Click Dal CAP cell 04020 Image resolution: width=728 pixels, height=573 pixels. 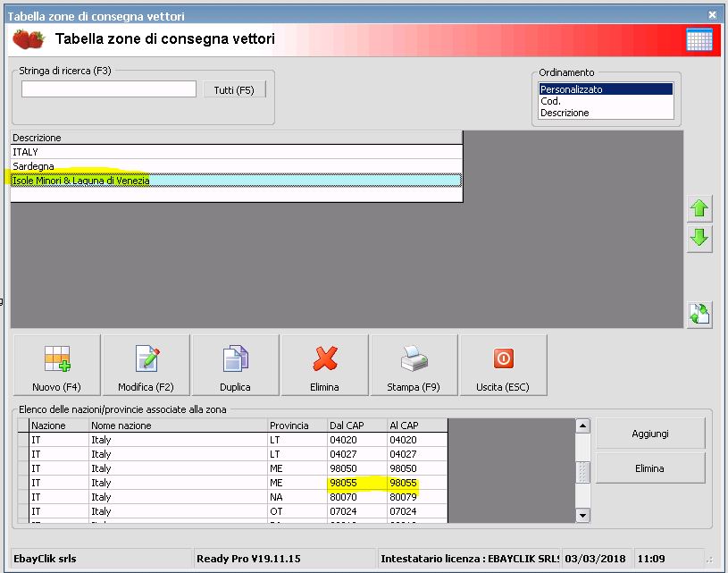pos(357,440)
